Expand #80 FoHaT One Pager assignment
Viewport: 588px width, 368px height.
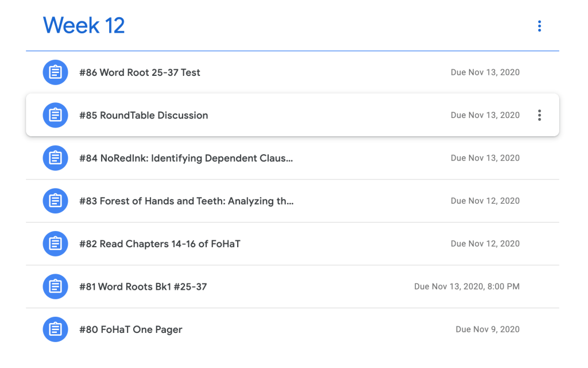coord(131,329)
